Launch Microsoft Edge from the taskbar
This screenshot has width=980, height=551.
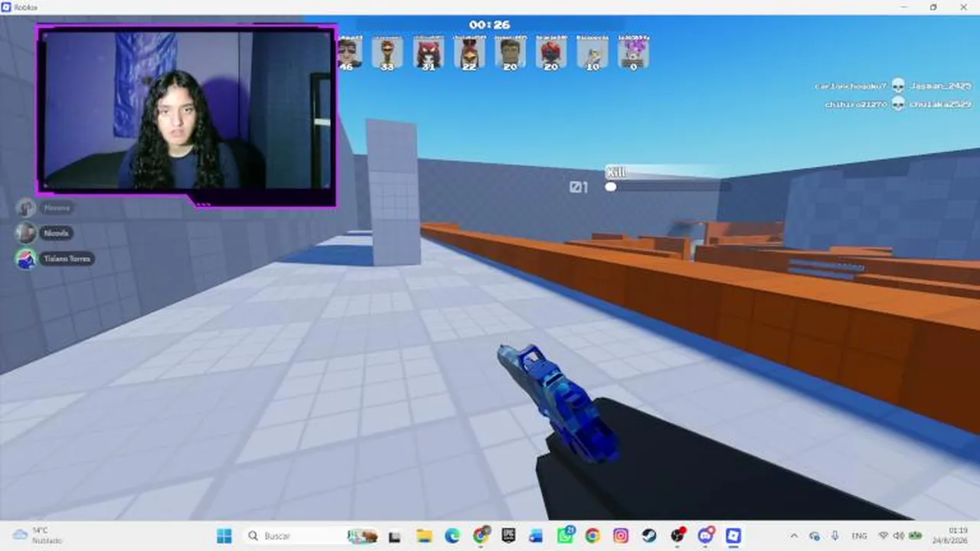(x=452, y=536)
